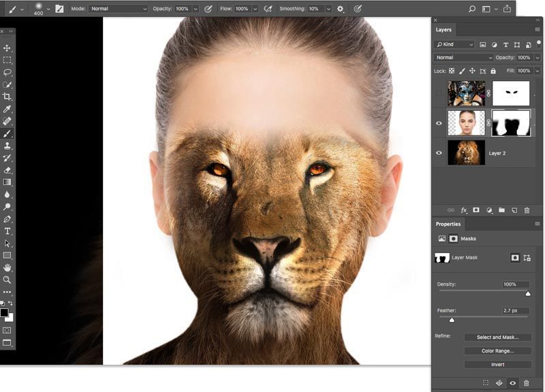Hide the Layer 2 lion layer
This screenshot has width=545, height=392.
tap(439, 153)
